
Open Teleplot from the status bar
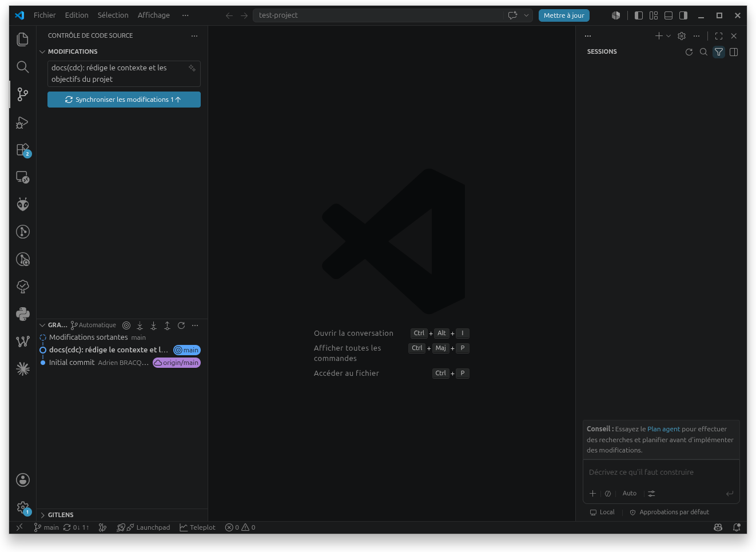coord(197,527)
